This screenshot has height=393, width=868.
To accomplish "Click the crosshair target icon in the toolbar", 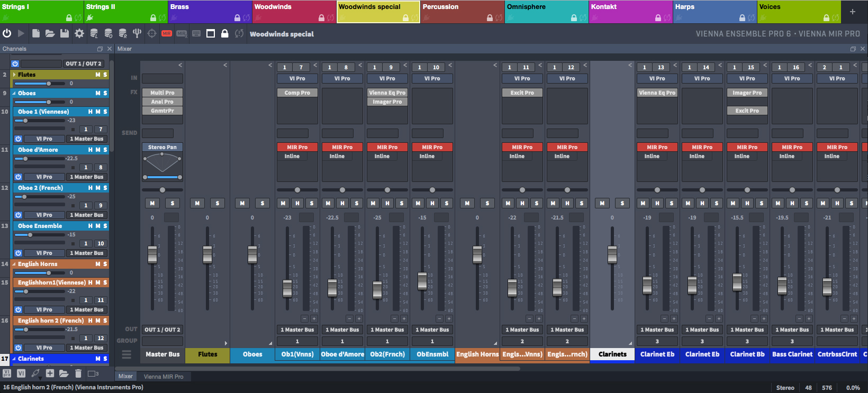I will click(x=152, y=33).
